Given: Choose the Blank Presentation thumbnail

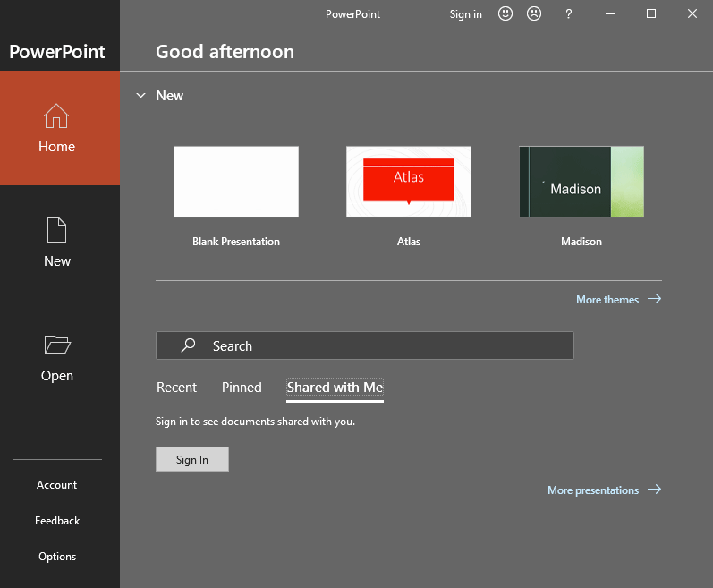Looking at the screenshot, I should pos(236,182).
